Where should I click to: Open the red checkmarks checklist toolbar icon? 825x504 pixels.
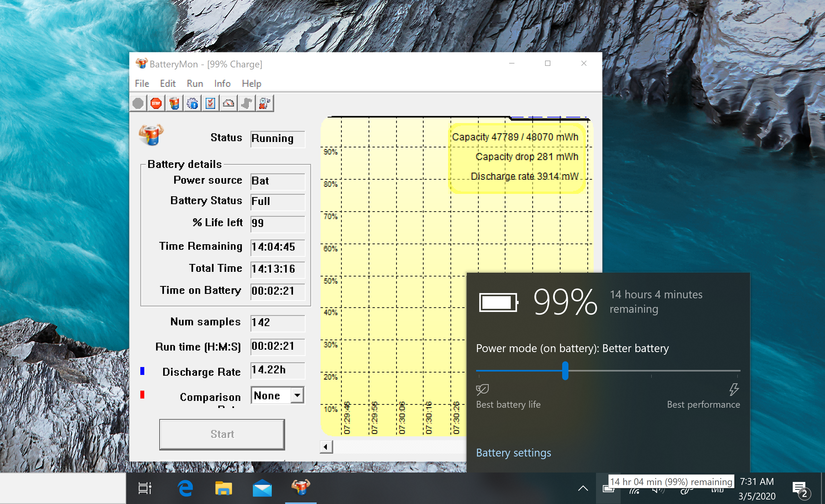[210, 103]
